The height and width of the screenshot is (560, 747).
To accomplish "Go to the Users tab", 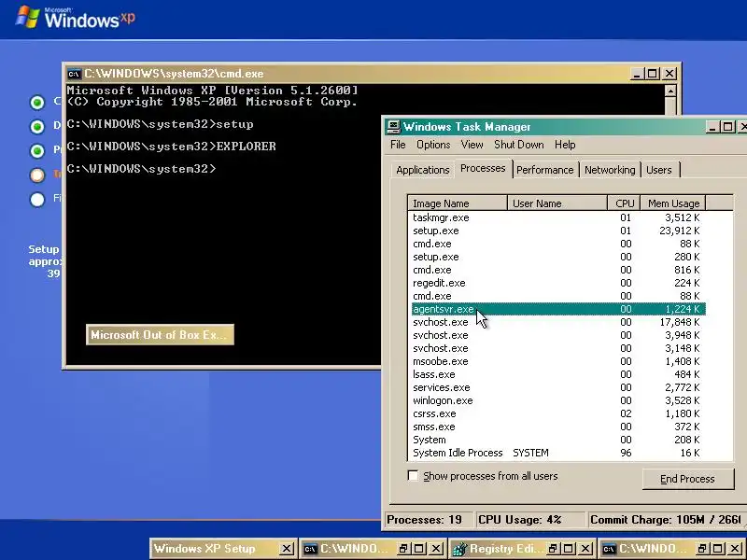I will (659, 170).
